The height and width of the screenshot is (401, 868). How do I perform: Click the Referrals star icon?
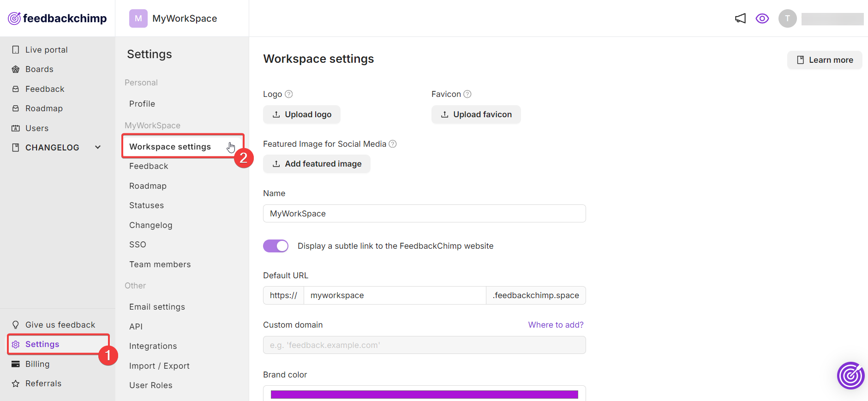click(x=16, y=383)
